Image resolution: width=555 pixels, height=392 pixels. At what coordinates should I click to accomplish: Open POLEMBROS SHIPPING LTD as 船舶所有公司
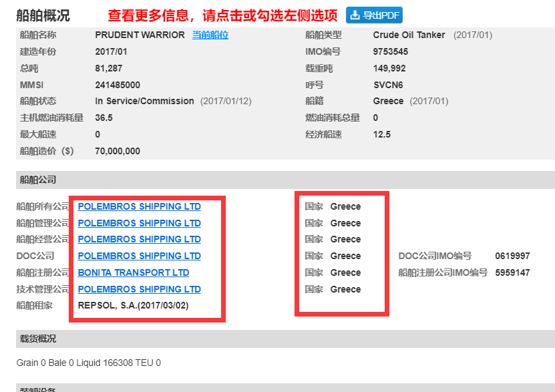point(138,206)
